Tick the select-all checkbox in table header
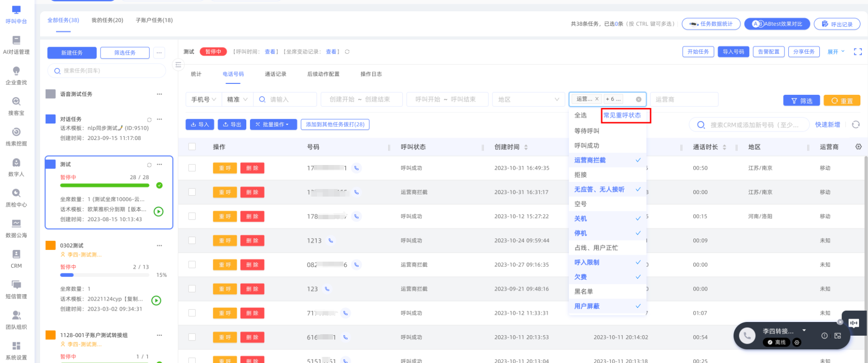868x363 pixels. click(x=192, y=147)
